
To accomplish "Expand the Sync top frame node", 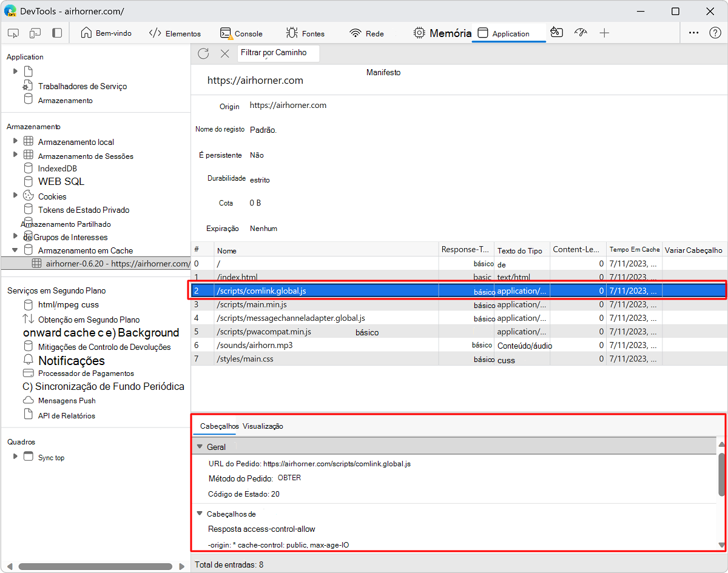I will [15, 456].
